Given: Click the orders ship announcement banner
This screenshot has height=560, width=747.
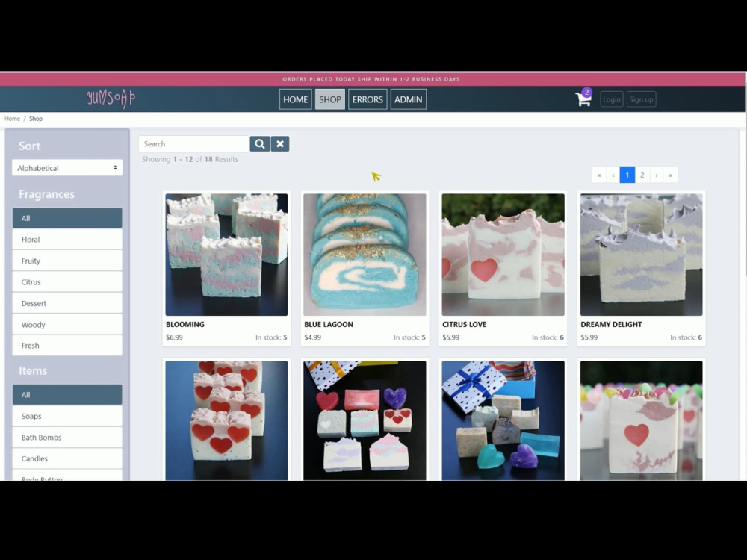Looking at the screenshot, I should point(371,79).
